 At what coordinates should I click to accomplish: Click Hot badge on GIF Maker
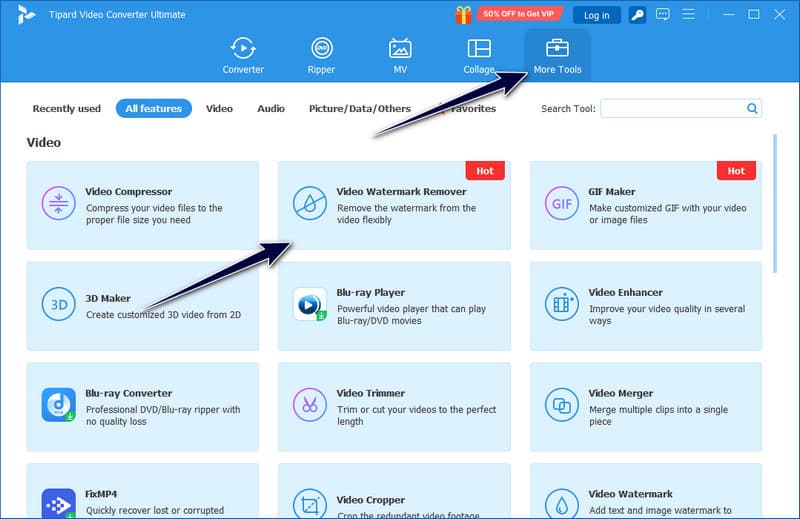click(736, 171)
